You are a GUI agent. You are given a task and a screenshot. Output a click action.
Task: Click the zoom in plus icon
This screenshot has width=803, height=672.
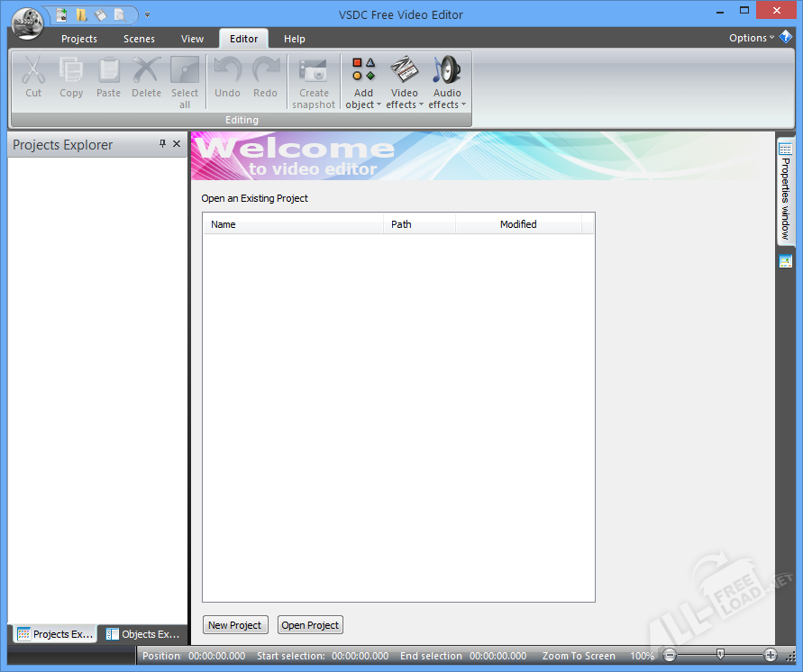point(771,656)
